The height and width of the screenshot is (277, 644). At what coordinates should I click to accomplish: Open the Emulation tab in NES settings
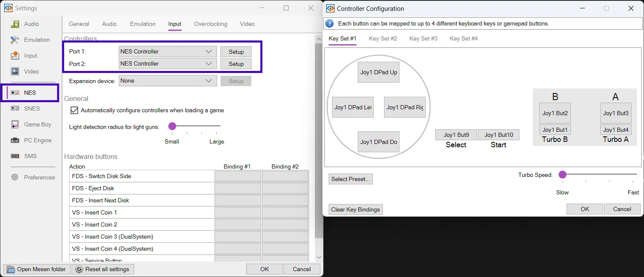[x=142, y=24]
